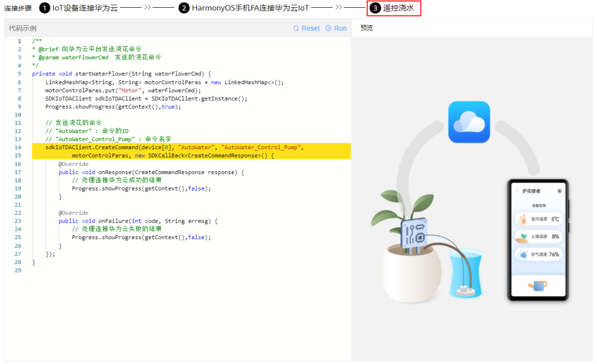Click the back arrow in phone app
The image size is (597, 364).
point(517,191)
